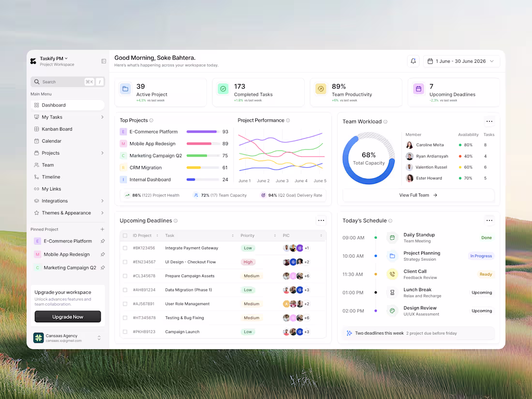Screen dimensions: 532x399
Task: Open Kanban Board menu item
Action: point(68,129)
